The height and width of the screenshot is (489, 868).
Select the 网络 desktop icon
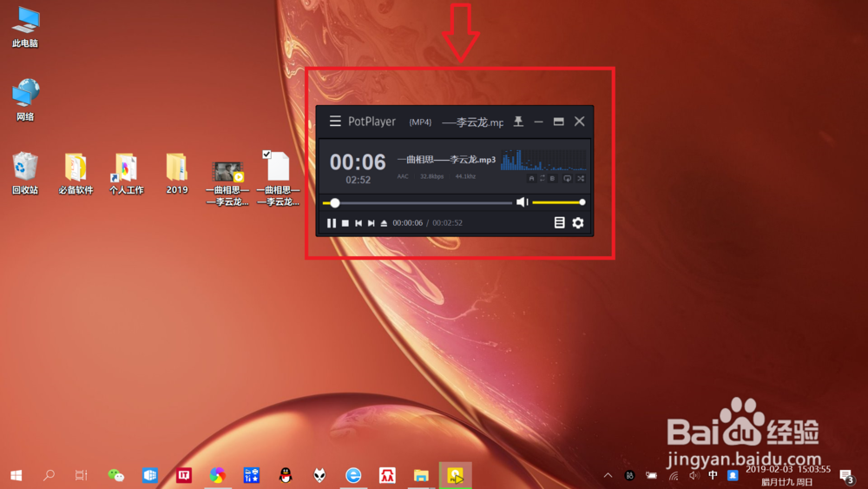25,100
